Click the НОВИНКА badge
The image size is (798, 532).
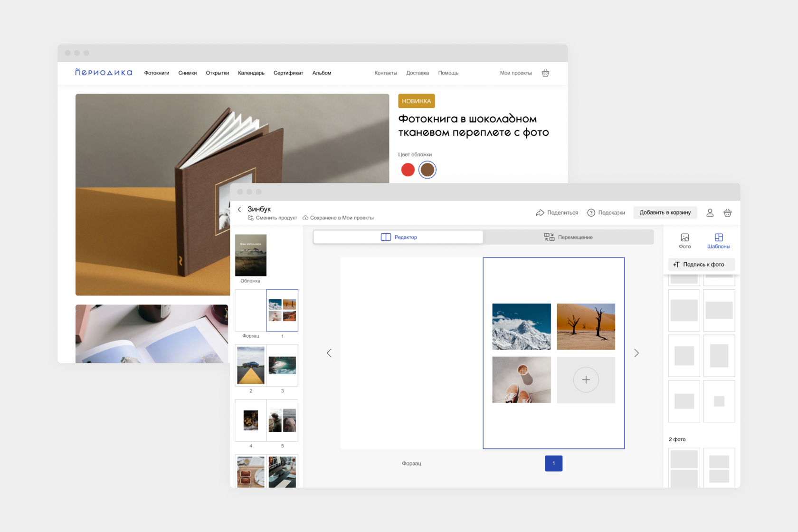417,101
